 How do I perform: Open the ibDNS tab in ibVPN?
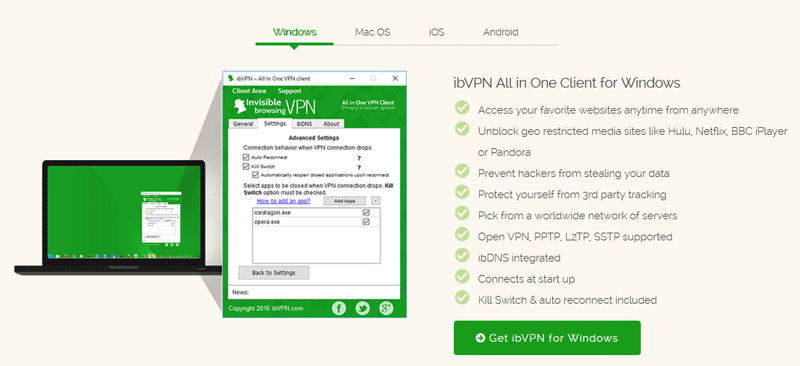(x=305, y=124)
